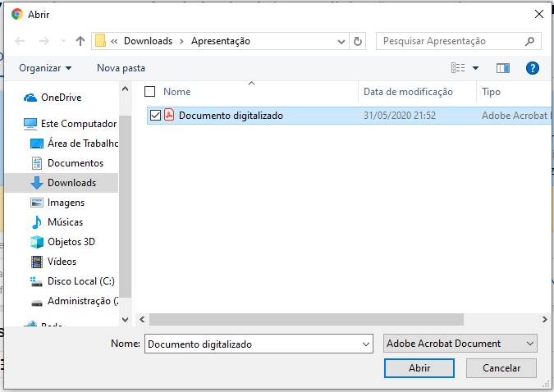Open Documentos in the sidebar
This screenshot has width=554, height=392.
pos(76,163)
